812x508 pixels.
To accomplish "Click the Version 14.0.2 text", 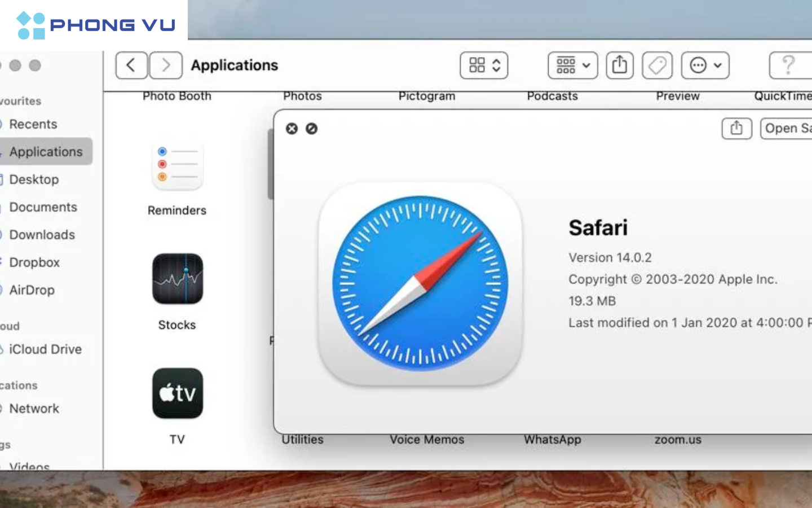I will (610, 258).
